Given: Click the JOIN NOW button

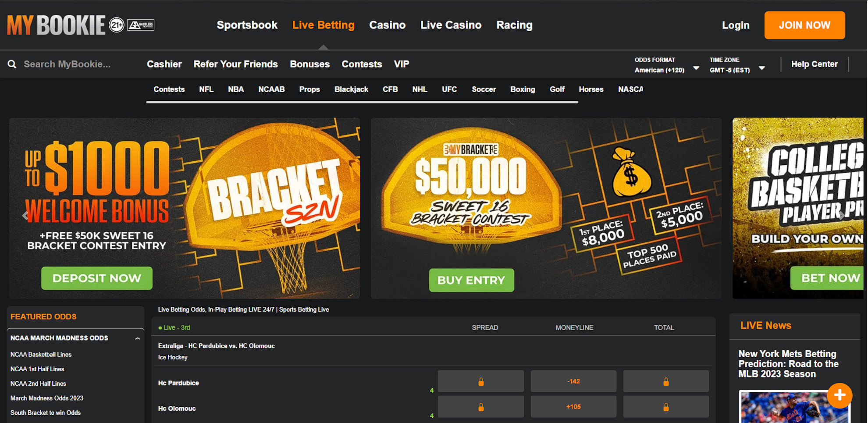Looking at the screenshot, I should pos(804,25).
